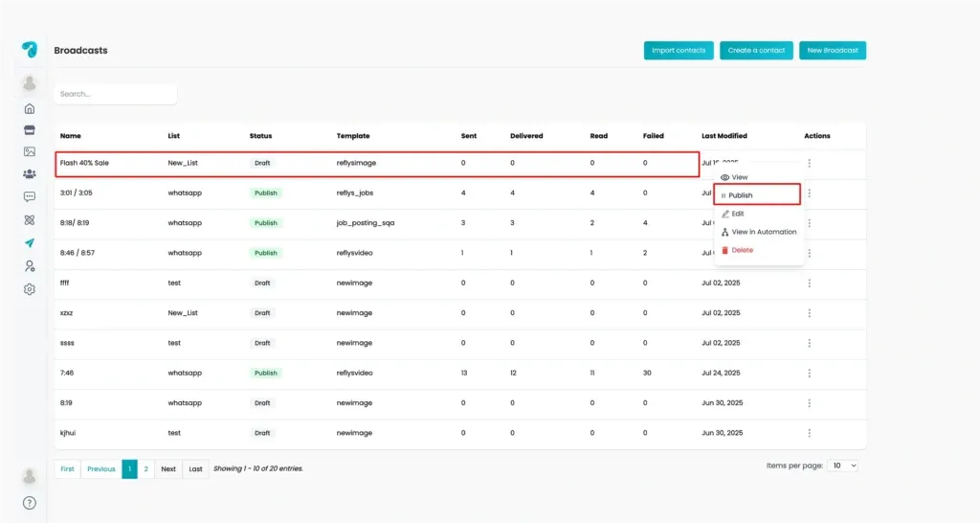
Task: Open the store icon in sidebar
Action: (30, 130)
